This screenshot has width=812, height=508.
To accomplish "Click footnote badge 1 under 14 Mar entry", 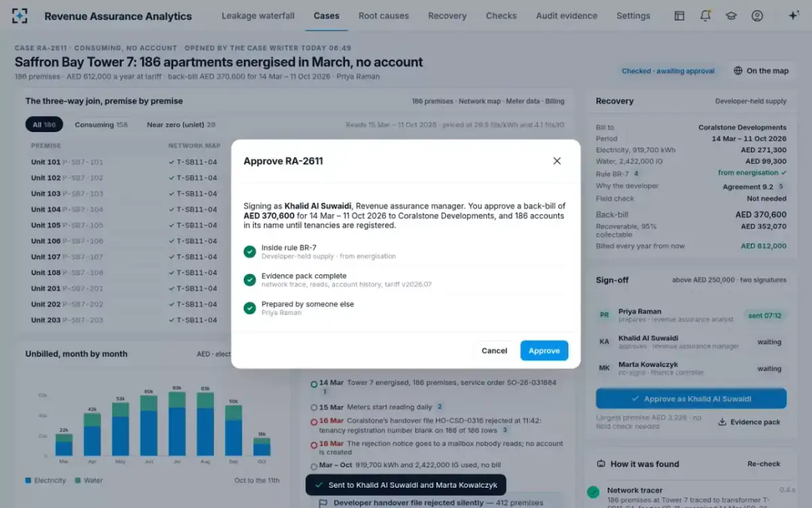I will click(x=324, y=392).
